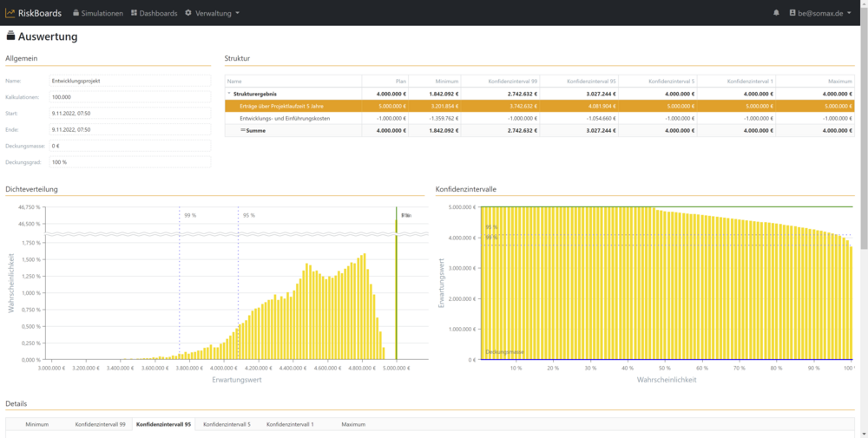Click the Dashboards grid icon
The image size is (868, 438).
[134, 13]
